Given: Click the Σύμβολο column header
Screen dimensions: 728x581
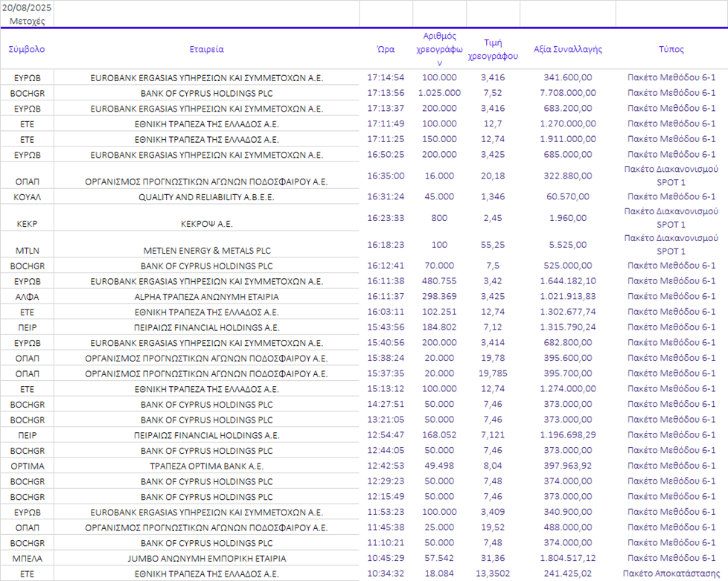Looking at the screenshot, I should 27,49.
